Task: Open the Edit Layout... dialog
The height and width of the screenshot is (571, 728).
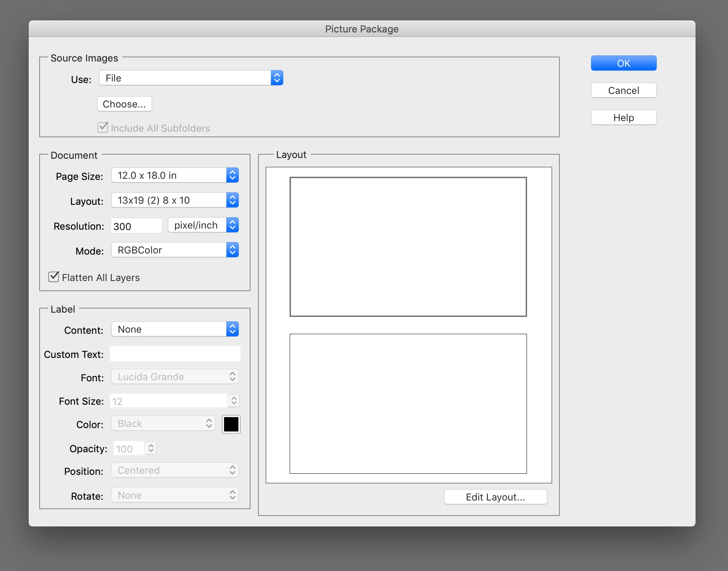Action: pos(495,497)
